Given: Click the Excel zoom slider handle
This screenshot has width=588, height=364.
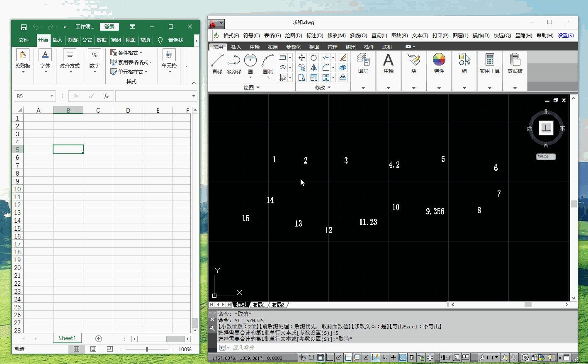Looking at the screenshot, I should coord(147,349).
